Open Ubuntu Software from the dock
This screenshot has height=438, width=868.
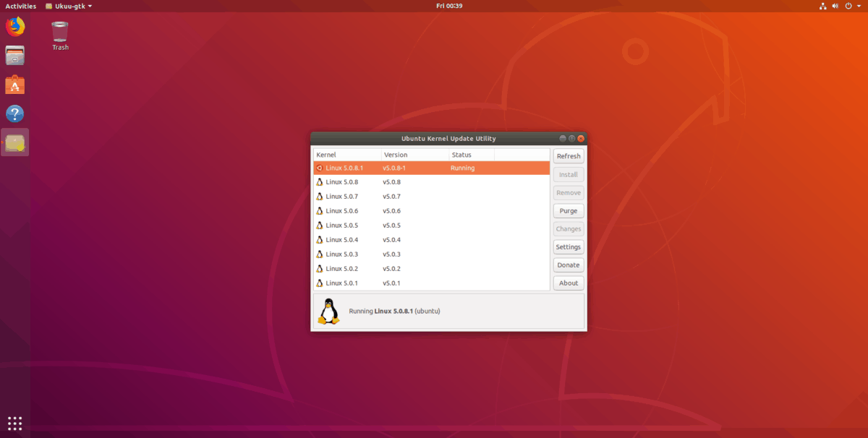pos(14,85)
